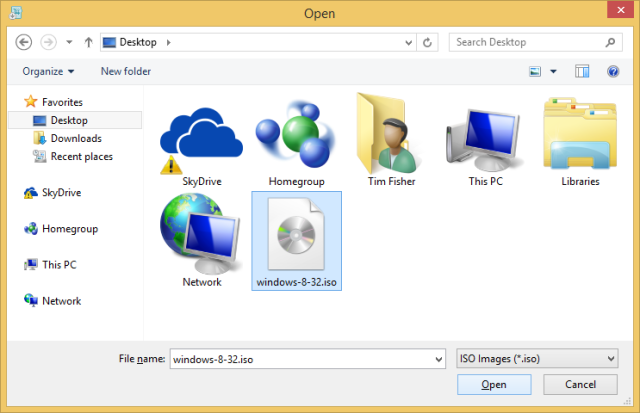The width and height of the screenshot is (640, 413).
Task: Select Desktop under Favorites
Action: (75, 120)
